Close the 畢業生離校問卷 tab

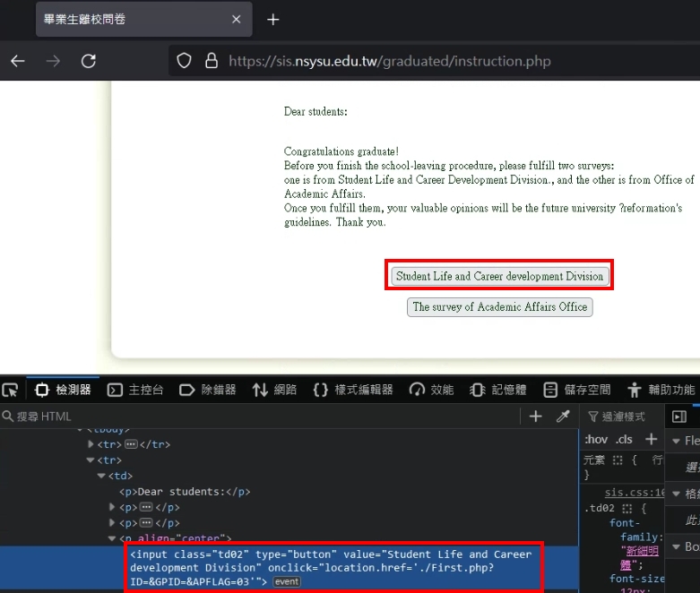pos(236,19)
